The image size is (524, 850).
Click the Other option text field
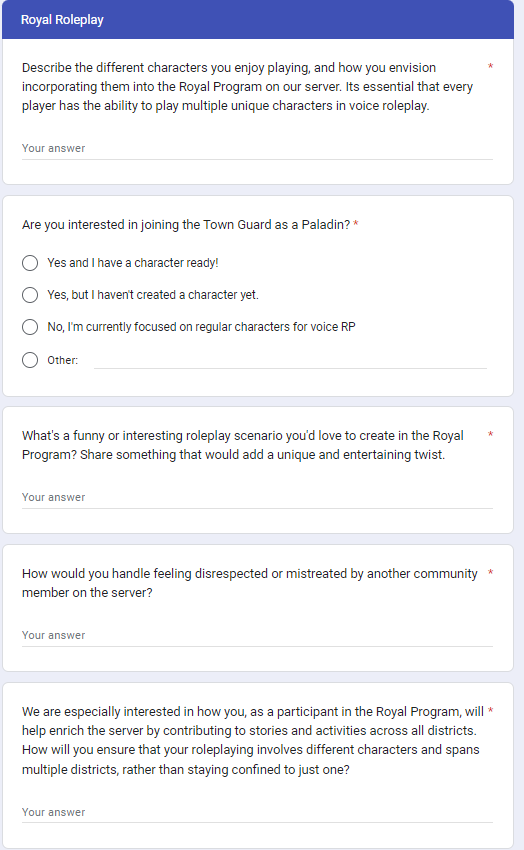click(290, 360)
